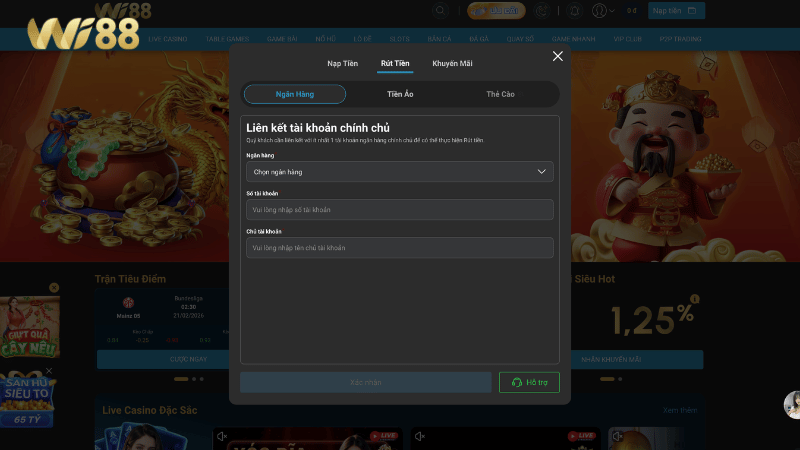Click the refresh balance icon in header
800x450 pixels.
pos(542,11)
